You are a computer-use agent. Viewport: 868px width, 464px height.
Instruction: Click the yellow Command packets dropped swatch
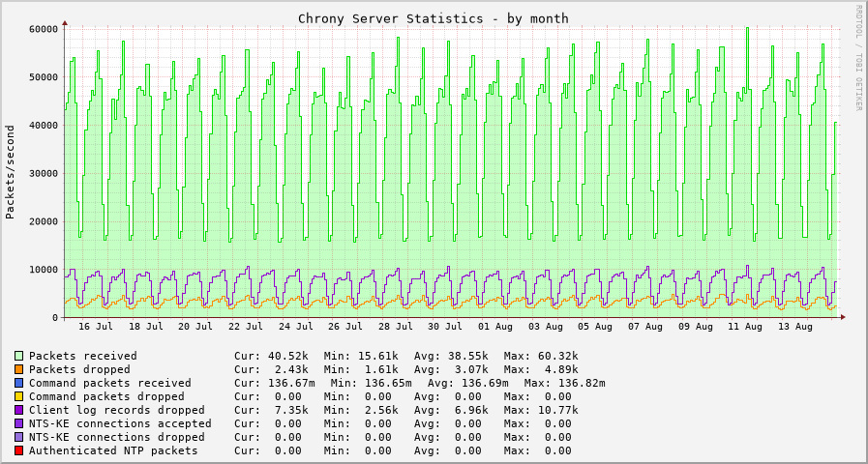tap(18, 396)
